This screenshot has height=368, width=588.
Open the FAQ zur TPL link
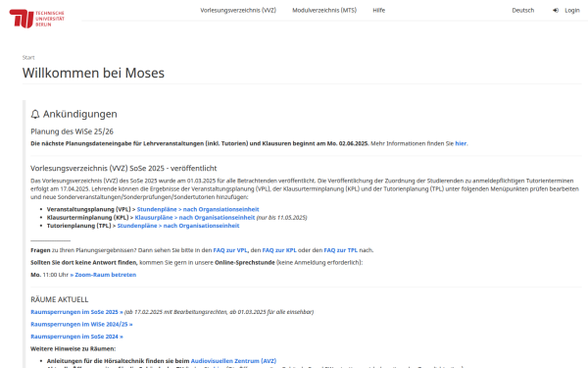click(x=340, y=250)
